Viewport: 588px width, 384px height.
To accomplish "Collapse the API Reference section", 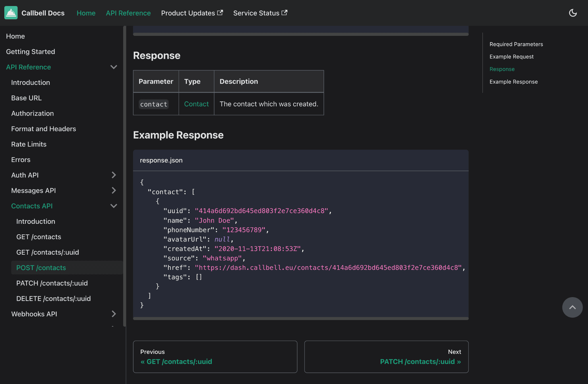I will pyautogui.click(x=113, y=67).
